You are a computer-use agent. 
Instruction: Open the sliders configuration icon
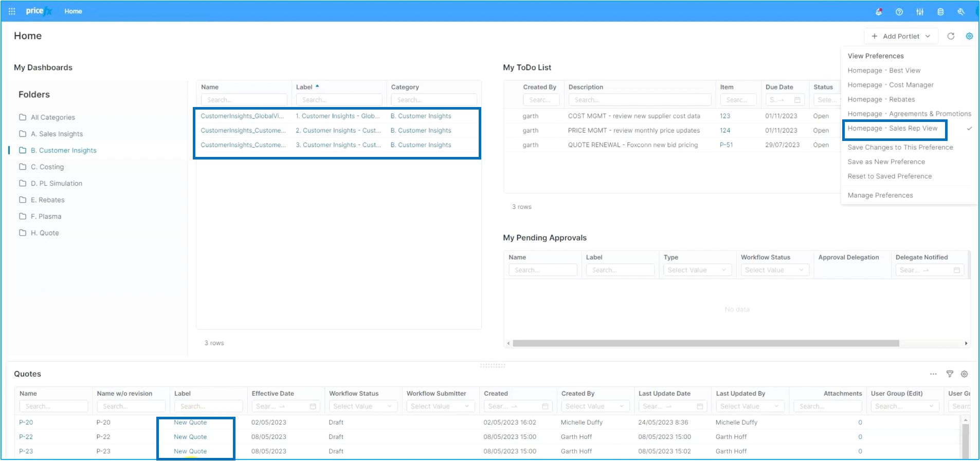point(920,11)
